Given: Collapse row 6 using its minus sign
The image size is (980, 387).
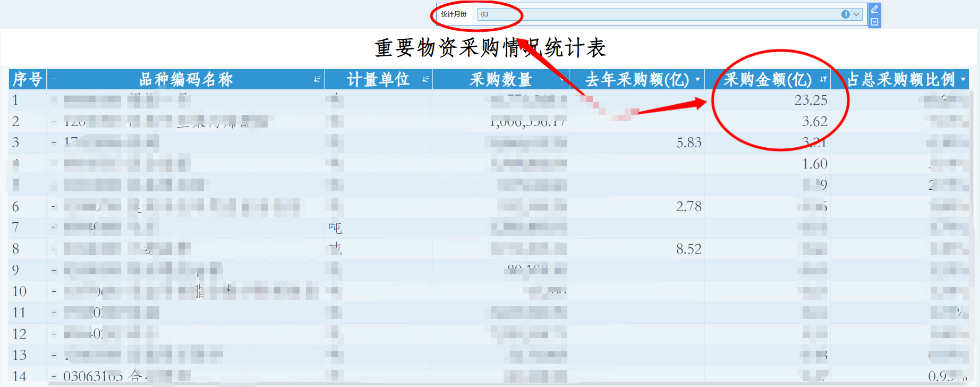Looking at the screenshot, I should point(54,207).
